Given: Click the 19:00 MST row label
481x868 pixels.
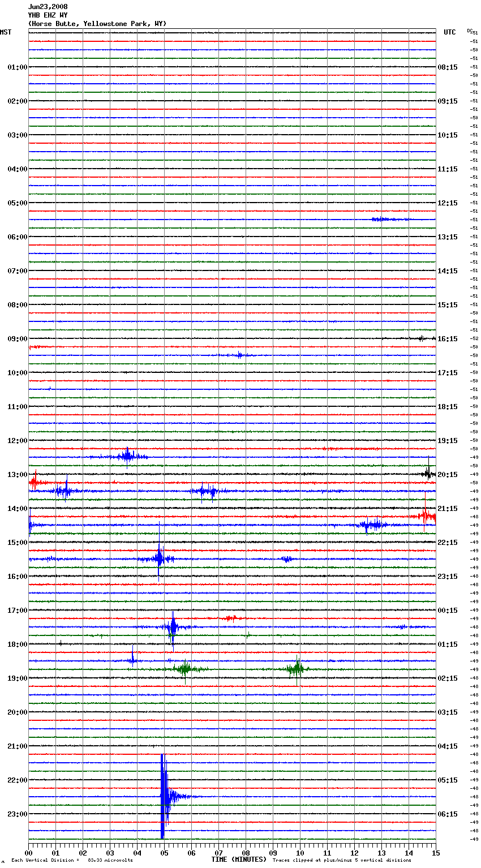Looking at the screenshot, I should coord(18,678).
